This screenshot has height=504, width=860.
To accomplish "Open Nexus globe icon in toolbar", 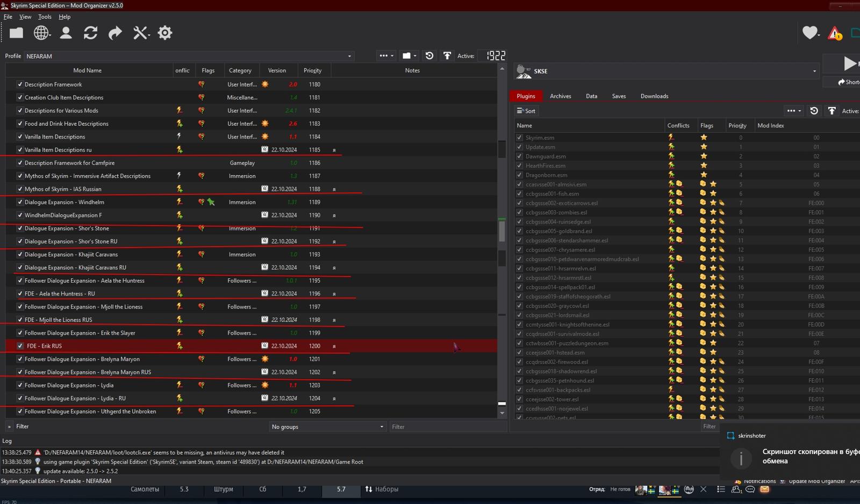I will click(x=41, y=33).
